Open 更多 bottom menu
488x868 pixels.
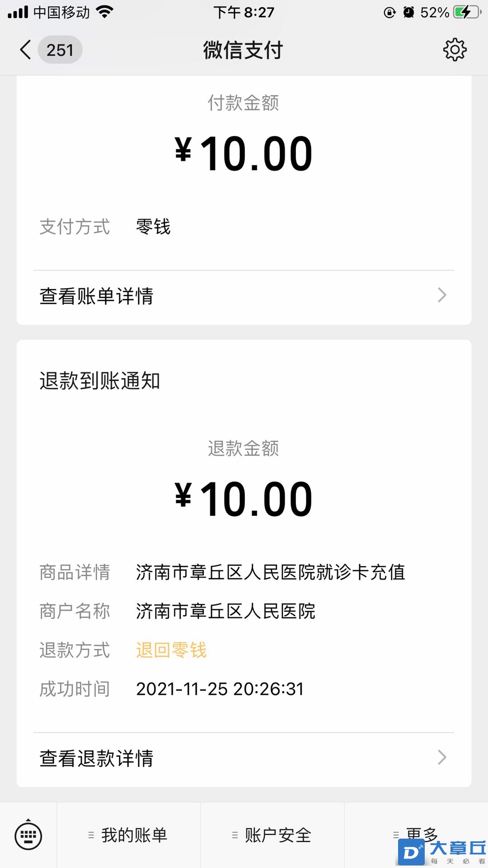416,835
